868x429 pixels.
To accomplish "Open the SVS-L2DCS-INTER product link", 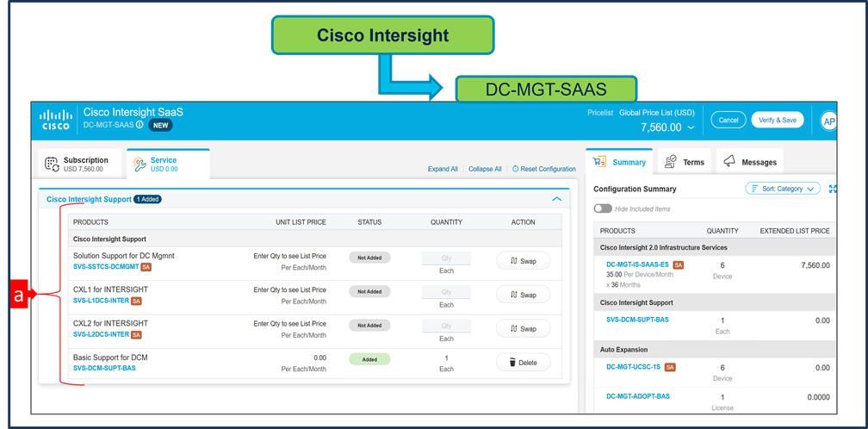I will click(101, 335).
